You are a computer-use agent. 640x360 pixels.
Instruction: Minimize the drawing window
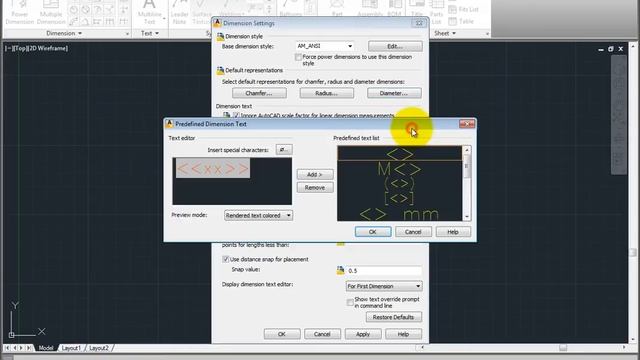(601, 49)
